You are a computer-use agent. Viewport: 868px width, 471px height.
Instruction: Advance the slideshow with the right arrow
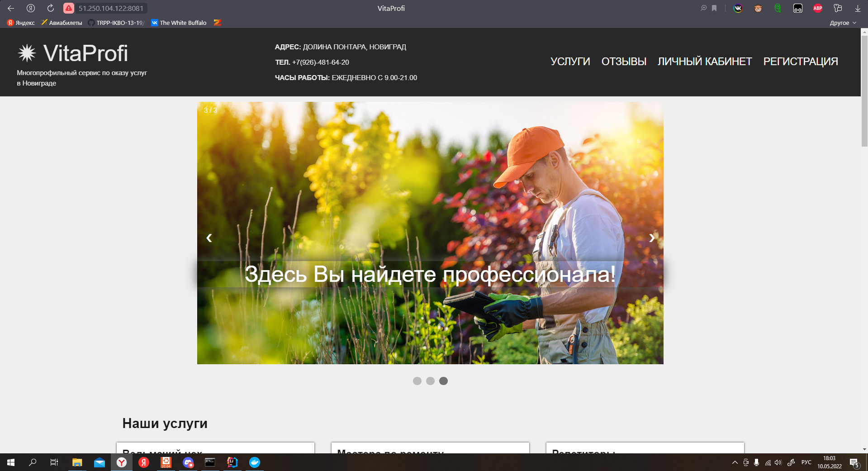click(x=651, y=238)
